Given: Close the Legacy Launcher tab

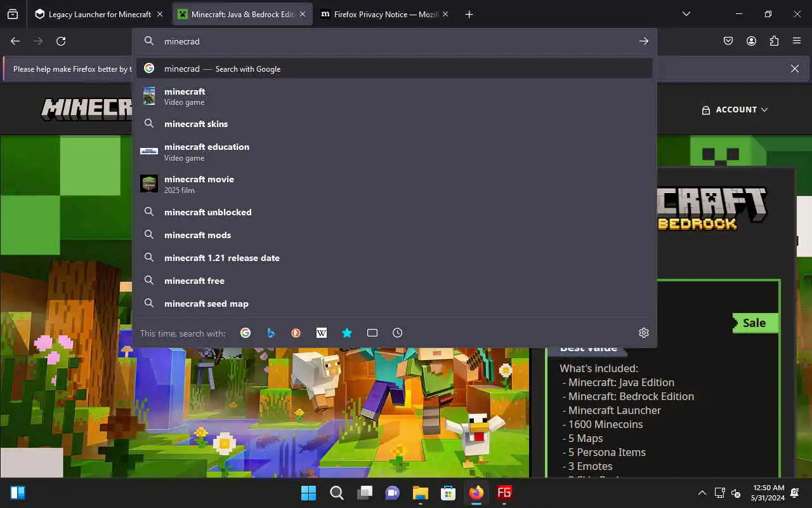Looking at the screenshot, I should click(x=160, y=14).
